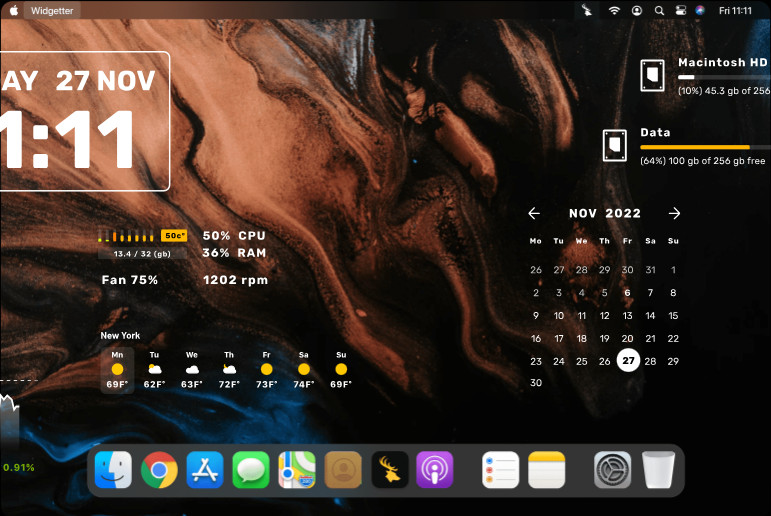Select Monday's 69F° forecast

tap(117, 370)
